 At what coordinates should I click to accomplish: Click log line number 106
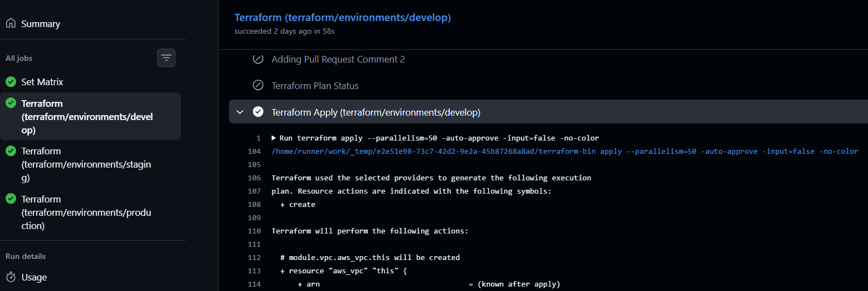254,178
